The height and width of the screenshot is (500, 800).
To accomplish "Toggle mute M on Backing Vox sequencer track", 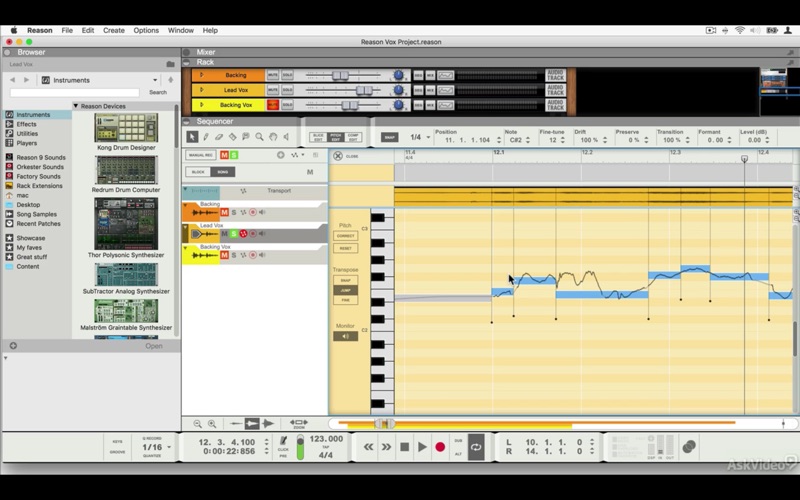I will coord(224,255).
